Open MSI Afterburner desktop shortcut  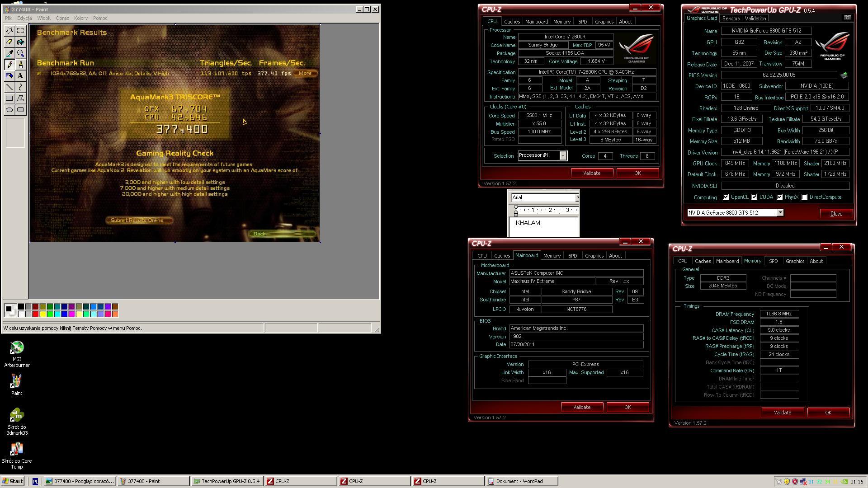(x=17, y=354)
